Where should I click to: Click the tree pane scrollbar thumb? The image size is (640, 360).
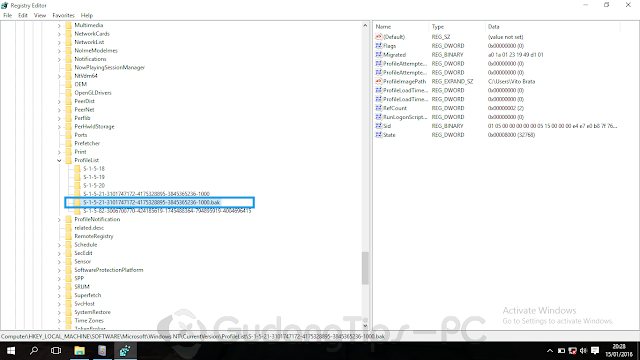pos(365,268)
